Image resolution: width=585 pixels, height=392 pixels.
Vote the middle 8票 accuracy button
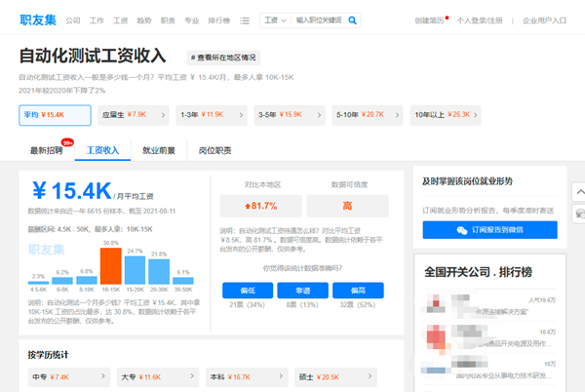[x=302, y=291]
